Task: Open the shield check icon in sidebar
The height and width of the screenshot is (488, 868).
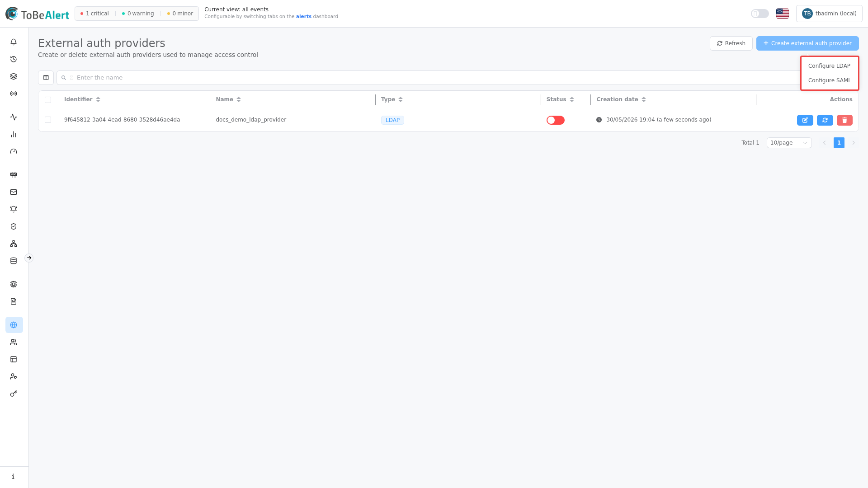Action: (14, 226)
